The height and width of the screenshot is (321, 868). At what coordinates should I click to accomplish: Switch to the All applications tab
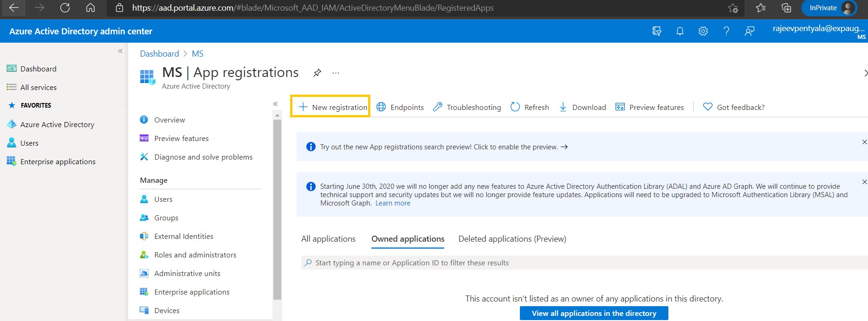(328, 239)
